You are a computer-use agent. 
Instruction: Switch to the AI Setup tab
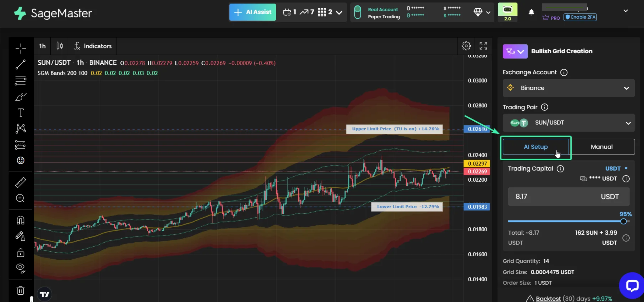pyautogui.click(x=536, y=147)
